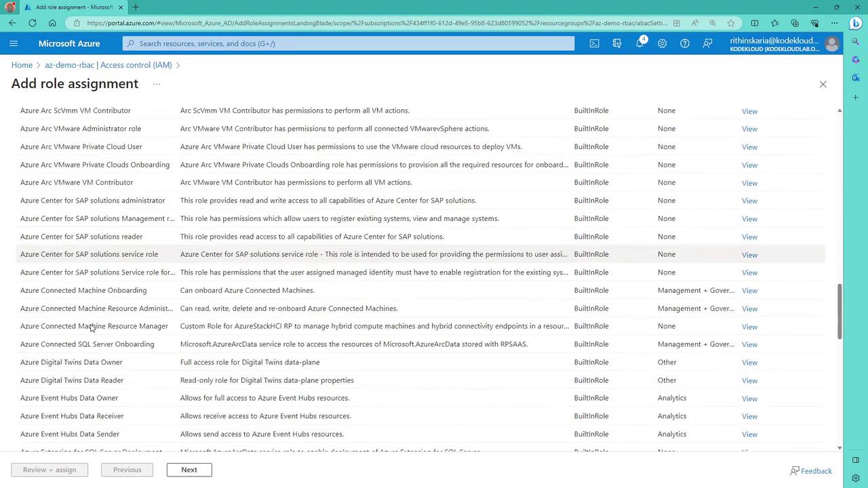Focus the Azure search resources box
Viewport: 868px width, 488px height.
point(349,43)
